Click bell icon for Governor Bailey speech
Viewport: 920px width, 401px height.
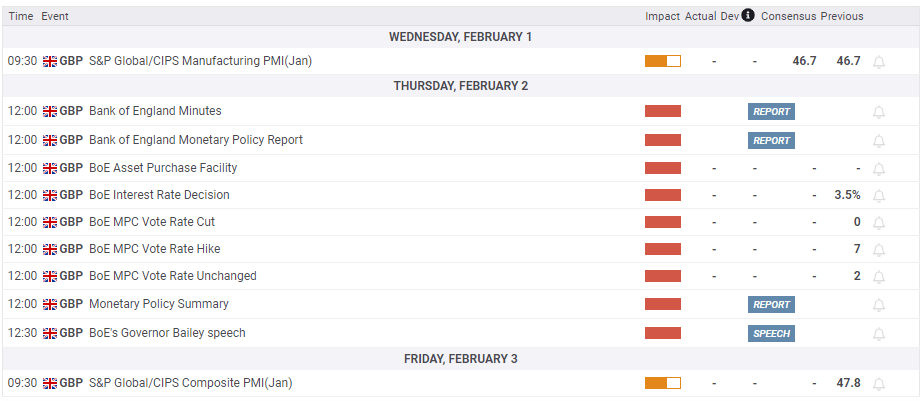coord(879,334)
